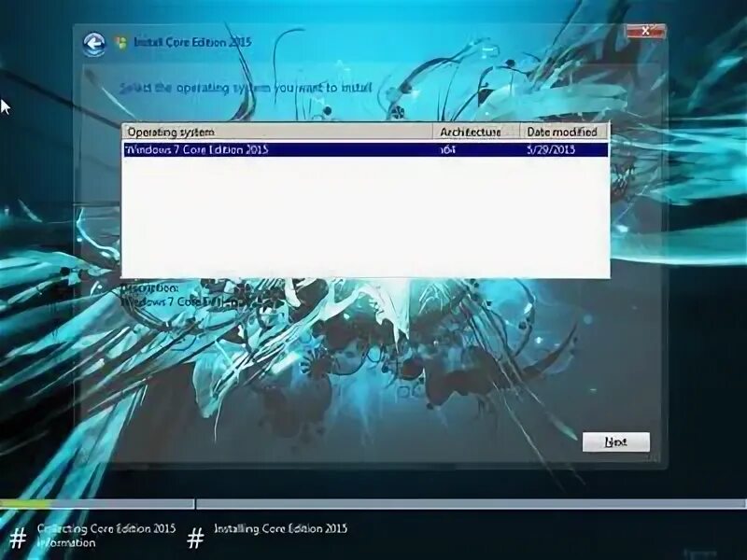Click the Description label text
Viewport: 747px width, 560px height.
click(x=149, y=288)
